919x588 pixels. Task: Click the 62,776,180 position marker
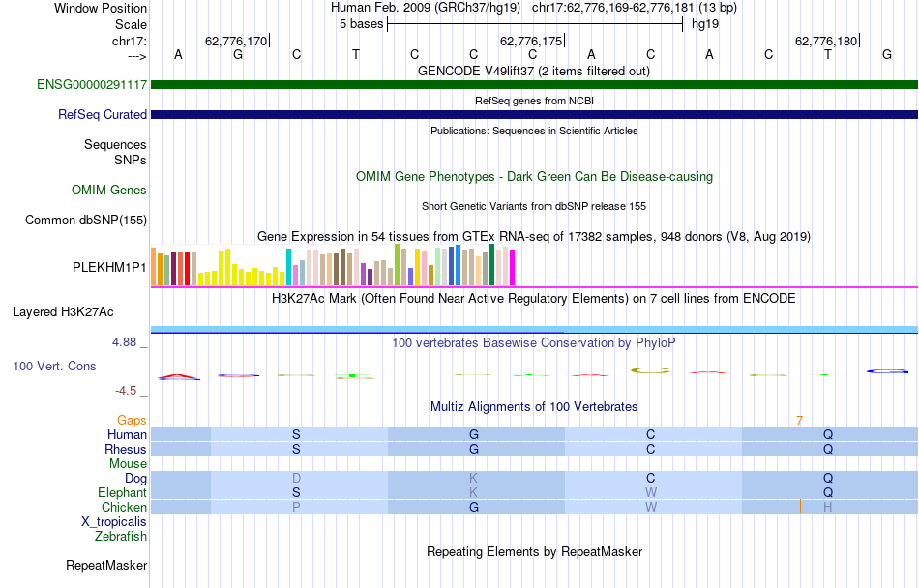point(826,41)
